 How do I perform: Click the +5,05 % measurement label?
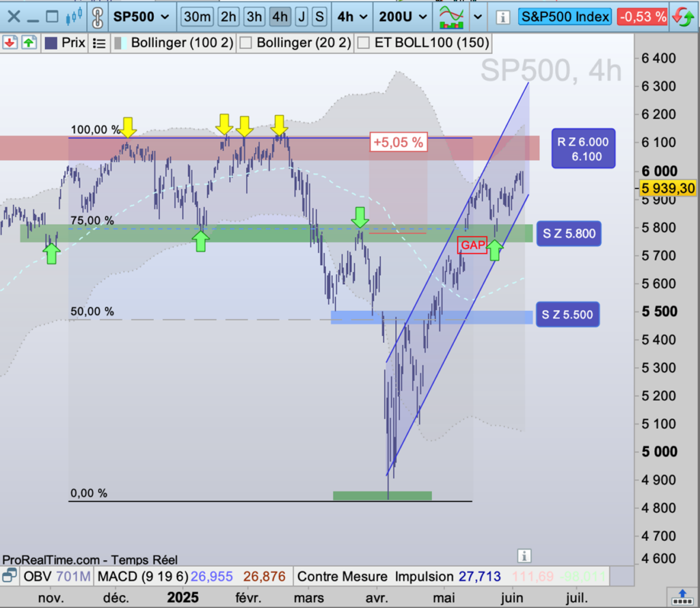point(399,142)
